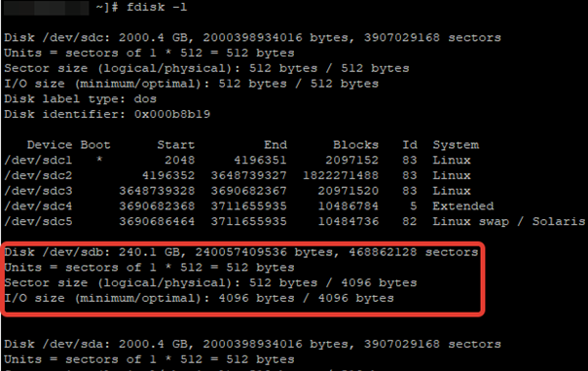Click Id value 5 for /dev/sdc4
Image resolution: width=588 pixels, height=371 pixels.
coord(413,206)
